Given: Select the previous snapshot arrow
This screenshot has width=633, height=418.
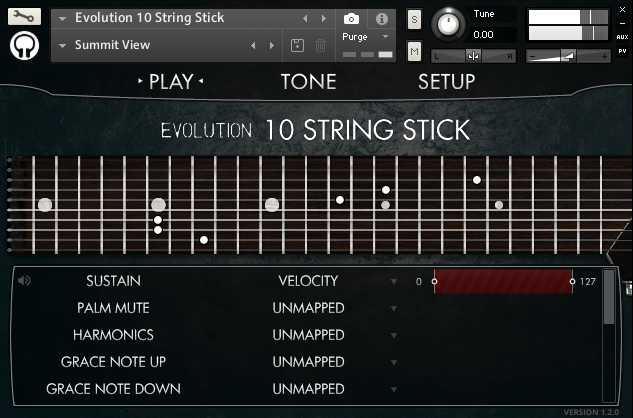Looking at the screenshot, I should click(x=253, y=46).
